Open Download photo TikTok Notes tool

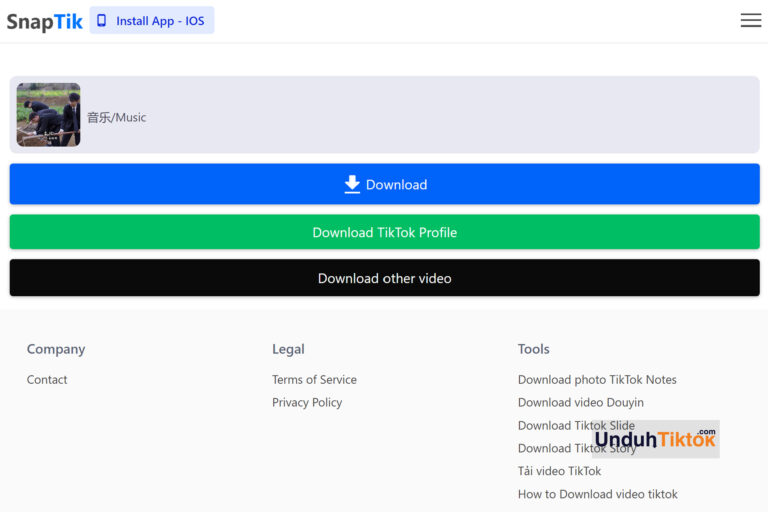tap(597, 380)
